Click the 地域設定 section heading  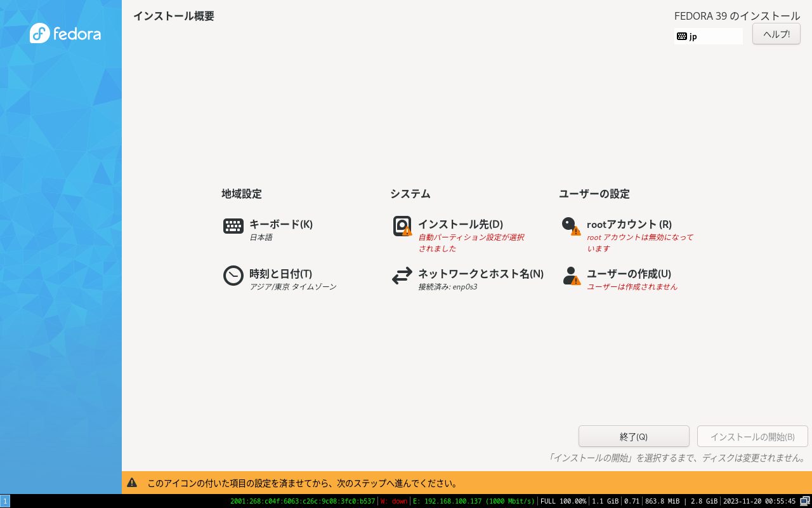click(x=242, y=194)
